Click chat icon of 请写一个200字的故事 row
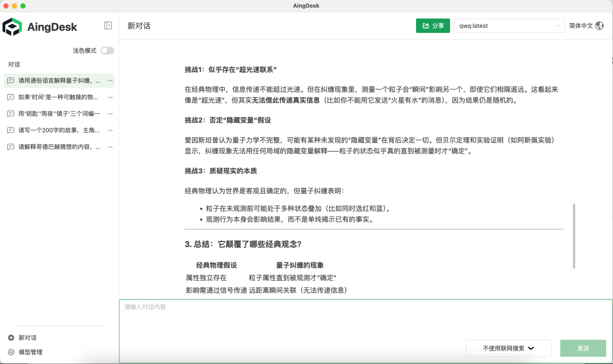Viewport: 613px width, 364px height. (11, 130)
